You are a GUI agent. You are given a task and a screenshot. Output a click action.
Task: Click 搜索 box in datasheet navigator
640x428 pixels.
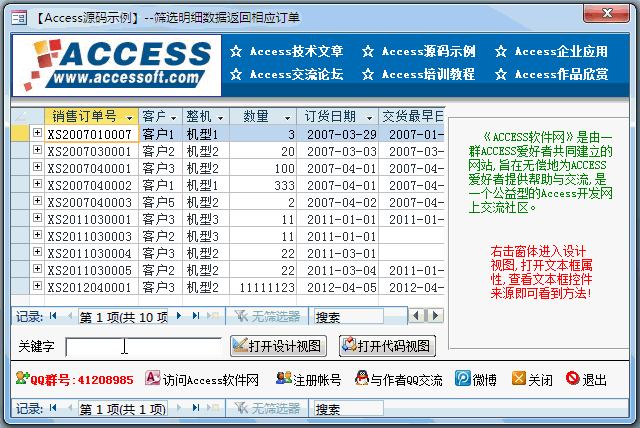click(x=349, y=317)
